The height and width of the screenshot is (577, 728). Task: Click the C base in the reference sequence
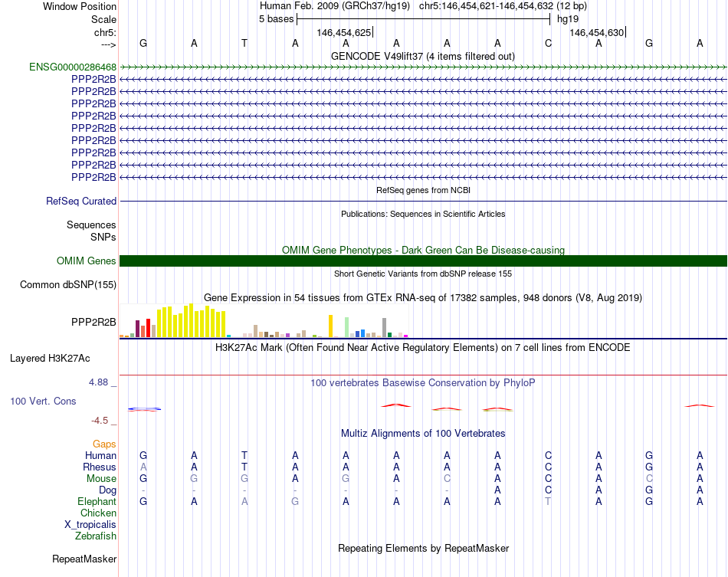tap(549, 43)
